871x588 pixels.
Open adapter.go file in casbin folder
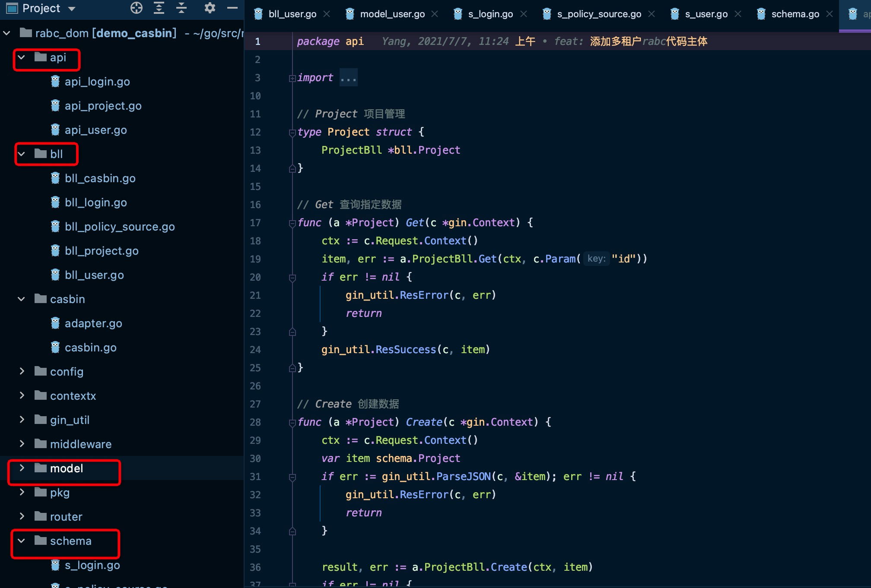click(93, 323)
